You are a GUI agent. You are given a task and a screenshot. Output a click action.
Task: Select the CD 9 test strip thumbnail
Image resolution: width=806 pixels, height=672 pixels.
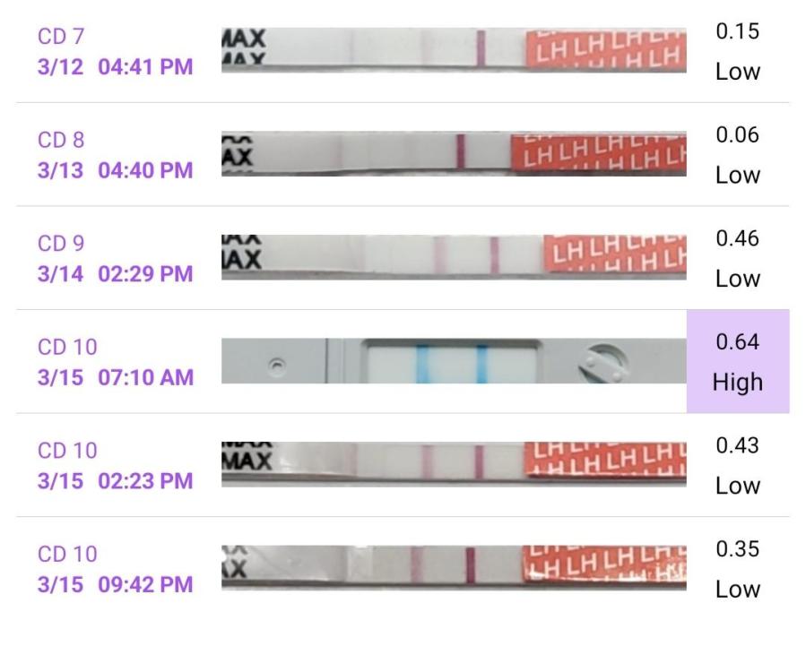(x=453, y=256)
